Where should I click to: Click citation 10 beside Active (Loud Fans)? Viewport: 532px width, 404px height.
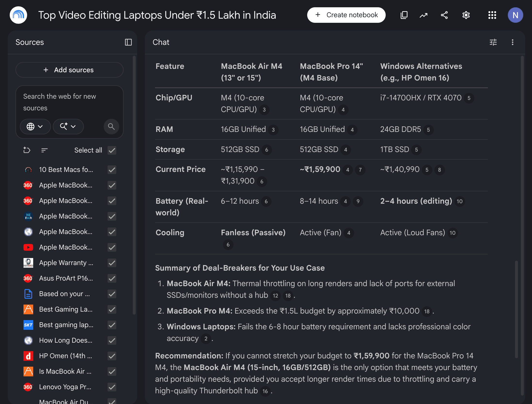[453, 233]
